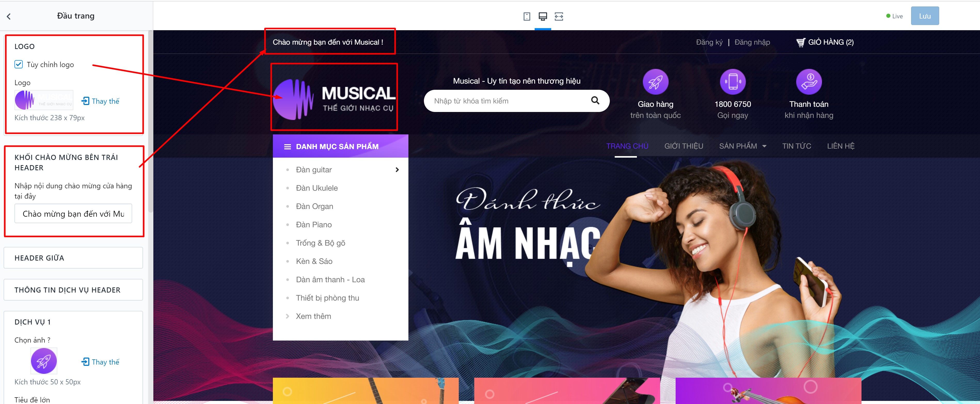Collapse Khối chào mừng bên trái header section
The height and width of the screenshot is (404, 980).
(66, 163)
